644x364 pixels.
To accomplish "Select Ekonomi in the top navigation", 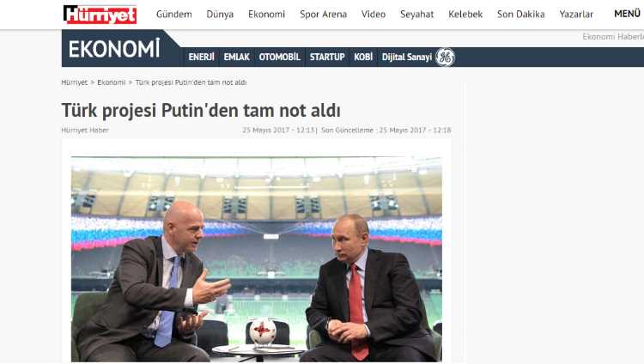I will coord(266,14).
